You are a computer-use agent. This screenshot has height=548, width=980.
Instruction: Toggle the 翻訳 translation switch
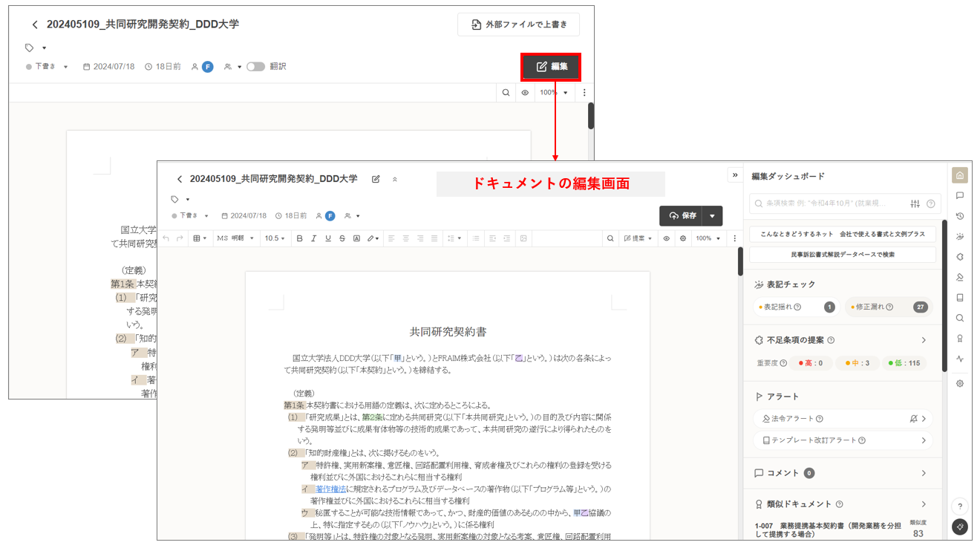(255, 67)
